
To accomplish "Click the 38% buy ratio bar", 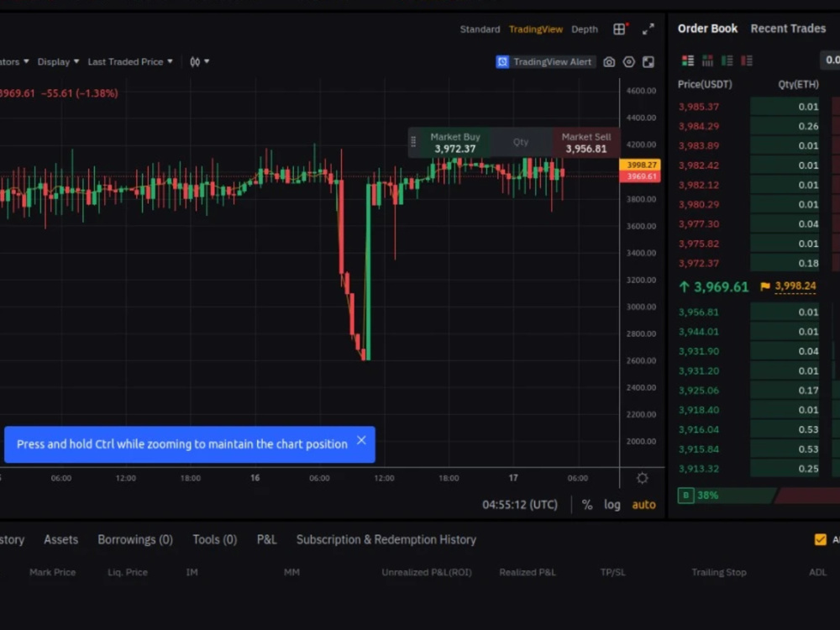I will (x=726, y=496).
